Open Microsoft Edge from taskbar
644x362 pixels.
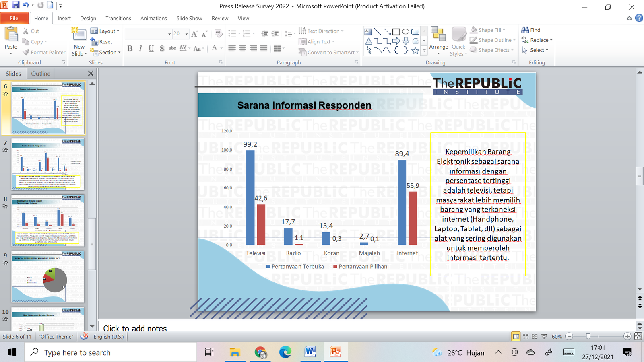coord(285,352)
